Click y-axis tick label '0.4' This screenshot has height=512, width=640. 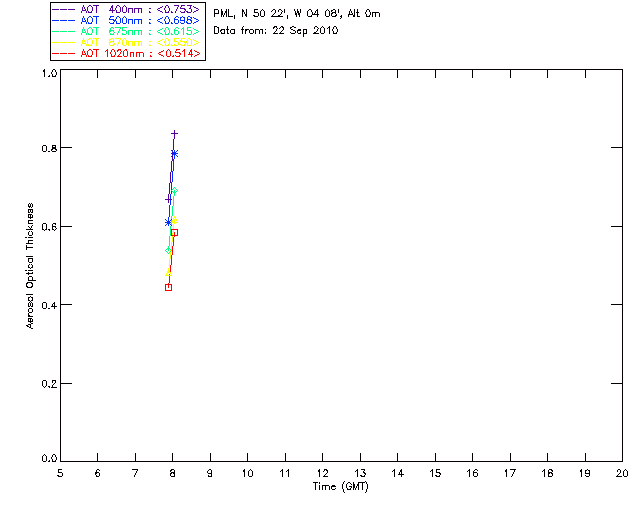point(49,305)
